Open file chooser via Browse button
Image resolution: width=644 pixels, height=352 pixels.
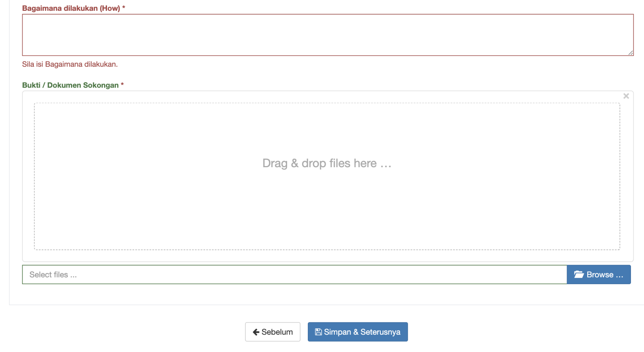point(599,275)
